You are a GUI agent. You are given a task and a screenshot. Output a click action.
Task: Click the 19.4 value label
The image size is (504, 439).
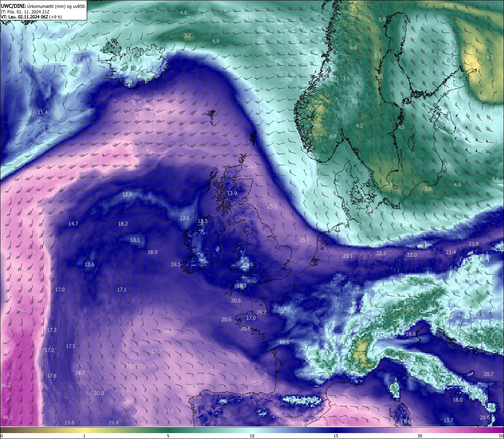[113, 422]
